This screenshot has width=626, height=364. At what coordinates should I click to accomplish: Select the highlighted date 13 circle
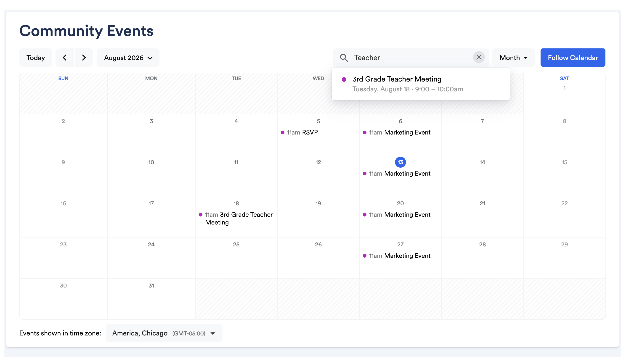[x=400, y=162]
